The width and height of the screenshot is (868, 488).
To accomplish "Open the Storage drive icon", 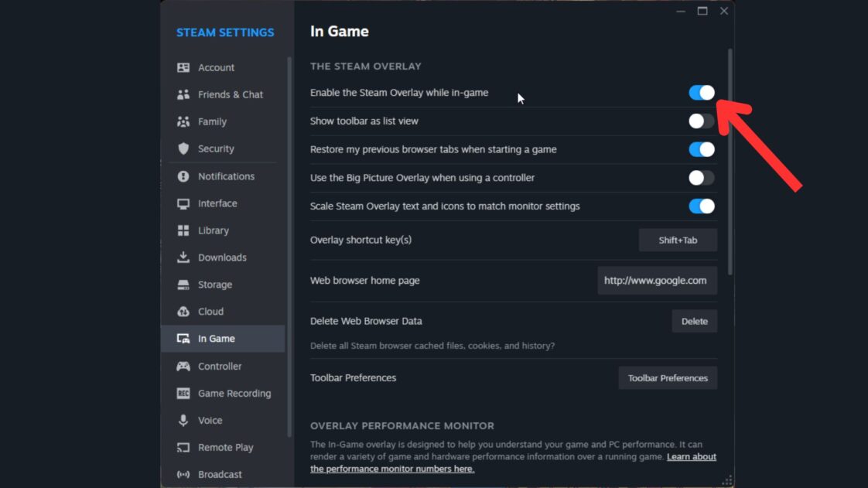I will point(183,285).
